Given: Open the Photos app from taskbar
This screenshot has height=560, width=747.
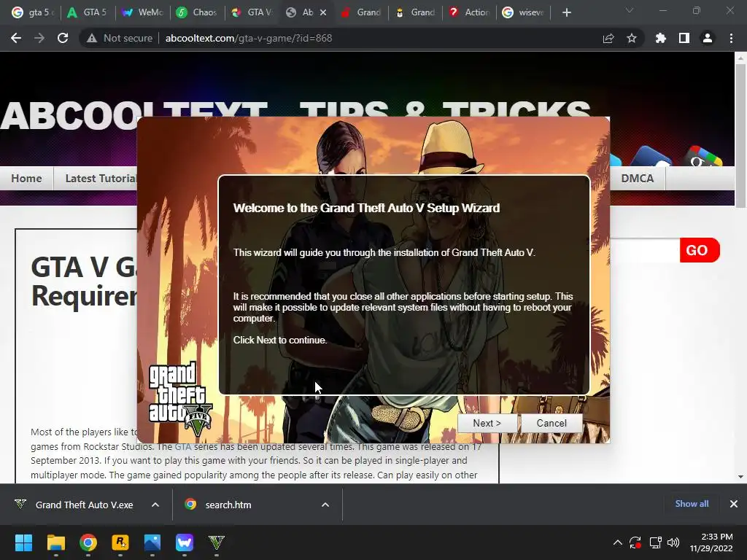Looking at the screenshot, I should coord(152,542).
